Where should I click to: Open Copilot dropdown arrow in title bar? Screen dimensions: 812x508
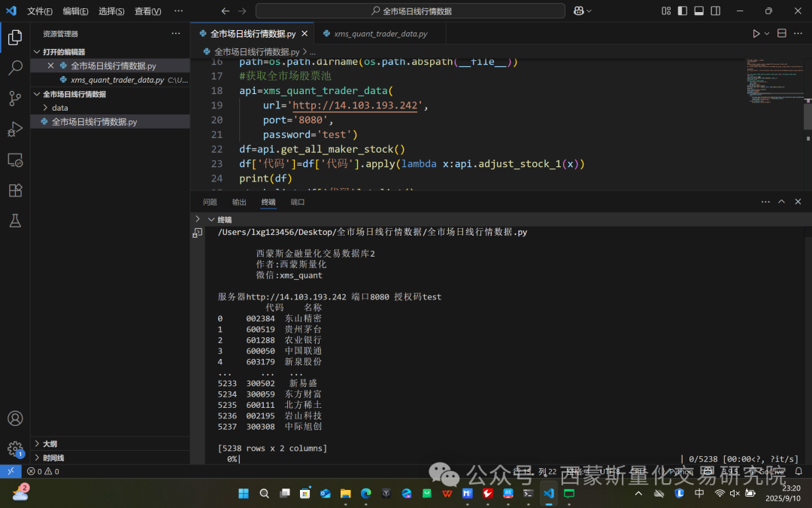tap(589, 11)
